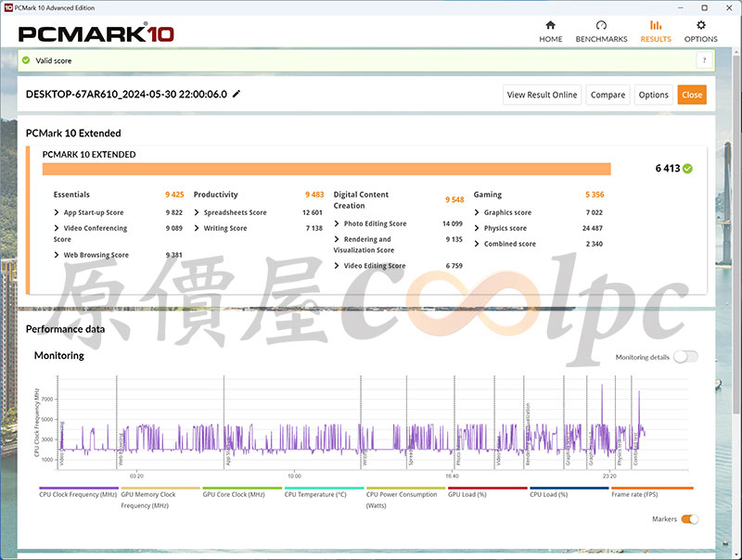Toggle the Monitoring details switch
Screen dimensions: 742x560
pyautogui.click(x=685, y=357)
